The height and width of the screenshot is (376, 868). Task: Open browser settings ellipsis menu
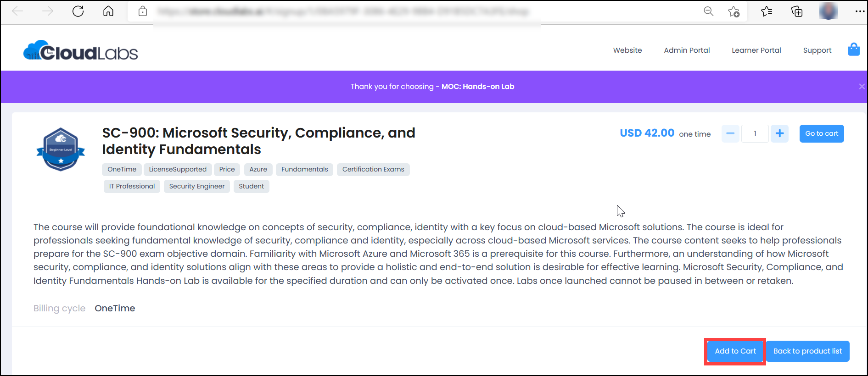coord(860,11)
